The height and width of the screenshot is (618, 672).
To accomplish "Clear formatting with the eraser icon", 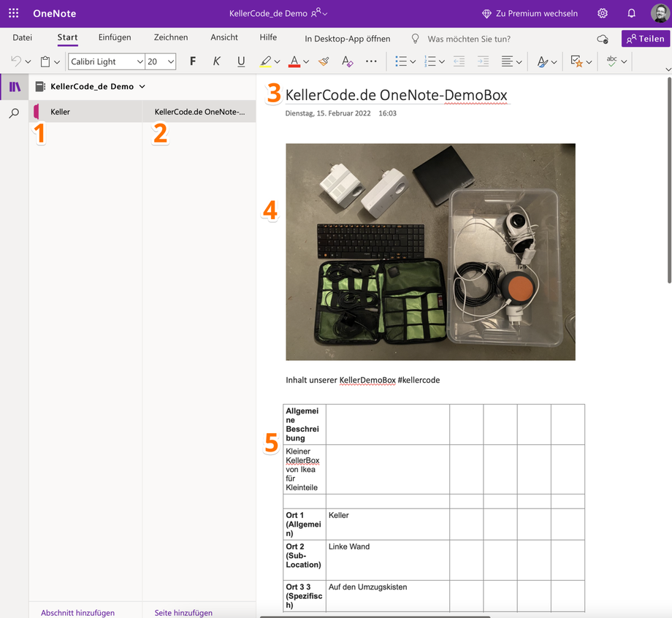I will [x=347, y=62].
